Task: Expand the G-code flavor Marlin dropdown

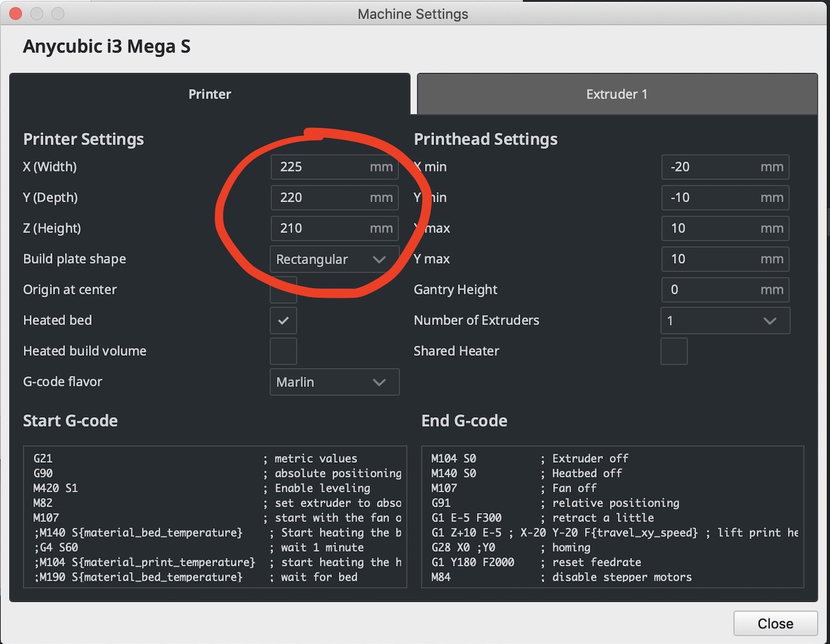Action: pos(334,382)
